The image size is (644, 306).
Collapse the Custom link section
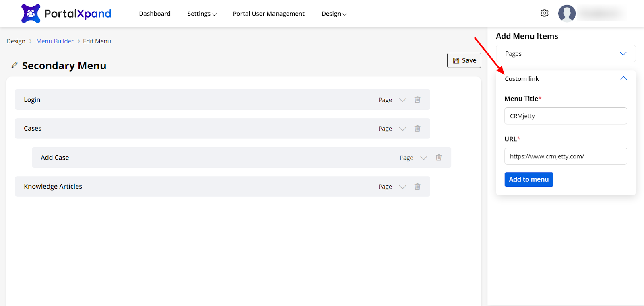[623, 78]
